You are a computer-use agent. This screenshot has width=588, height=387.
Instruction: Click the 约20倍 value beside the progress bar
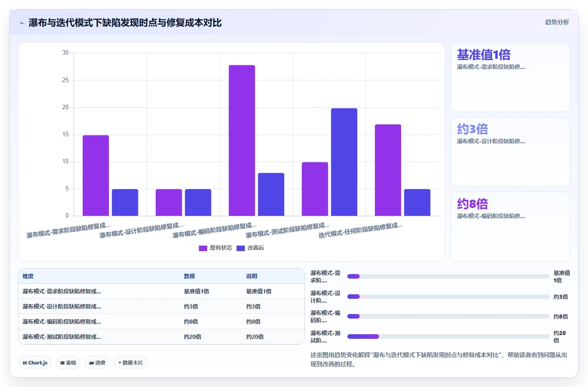click(x=560, y=337)
